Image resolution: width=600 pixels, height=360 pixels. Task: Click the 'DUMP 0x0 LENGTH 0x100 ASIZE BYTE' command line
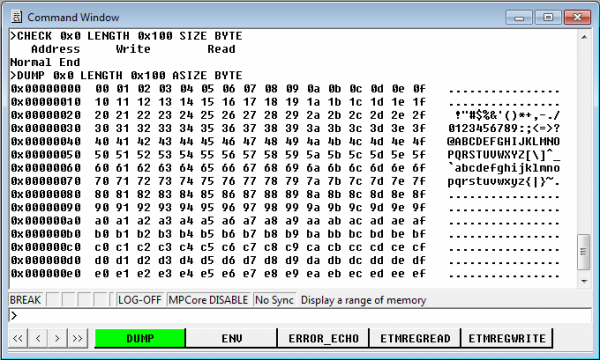pyautogui.click(x=126, y=75)
